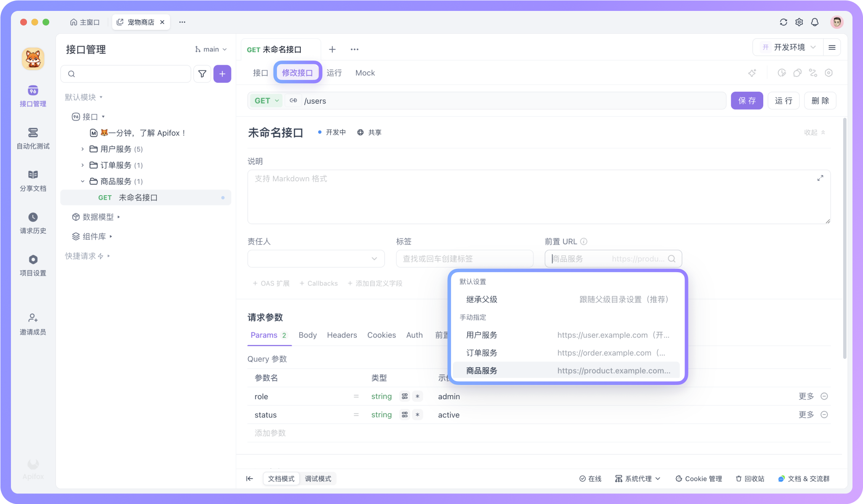Click the 收起 collapse link
863x504 pixels.
click(x=815, y=133)
